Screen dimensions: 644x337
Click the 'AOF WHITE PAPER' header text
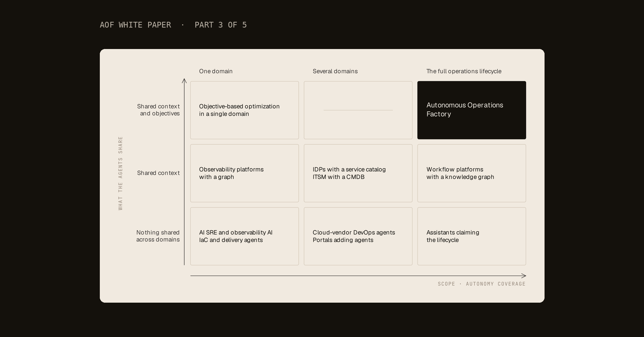pos(135,25)
